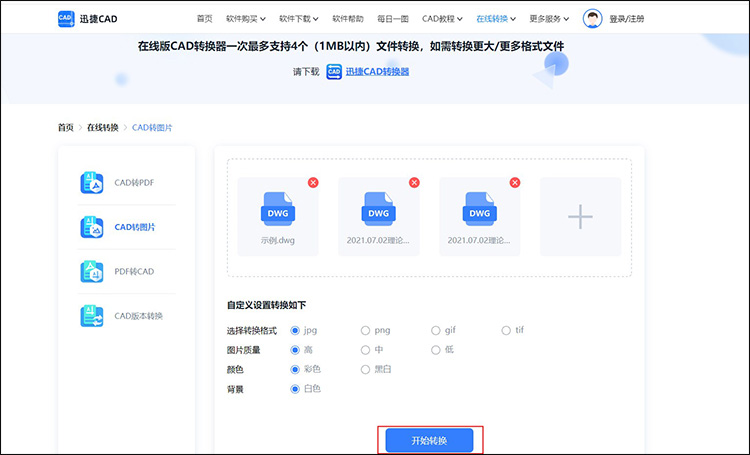The height and width of the screenshot is (455, 750).
Task: Click the second DWG file icon
Action: click(378, 209)
